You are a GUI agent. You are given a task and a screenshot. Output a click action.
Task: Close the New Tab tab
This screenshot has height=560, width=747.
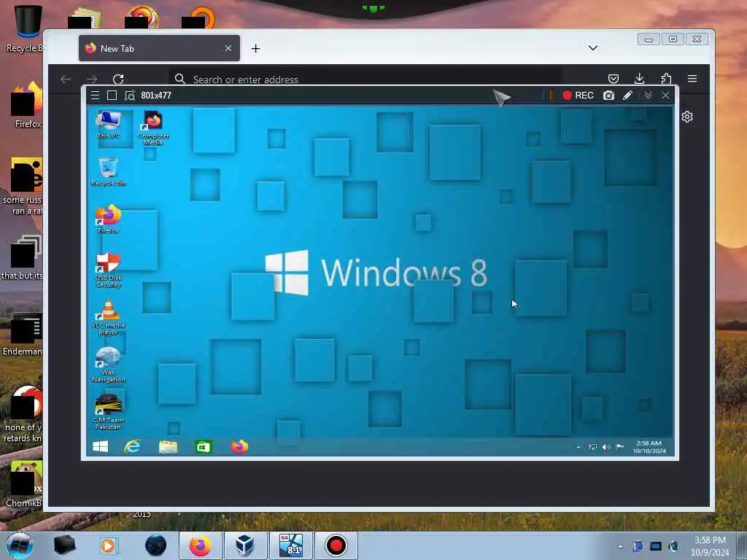click(x=228, y=48)
